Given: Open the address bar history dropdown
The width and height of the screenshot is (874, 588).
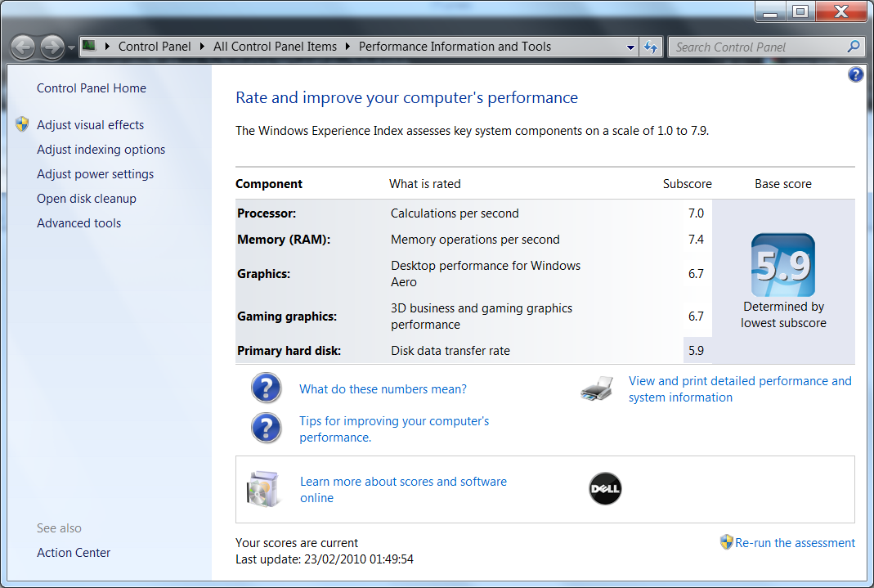Looking at the screenshot, I should (630, 47).
